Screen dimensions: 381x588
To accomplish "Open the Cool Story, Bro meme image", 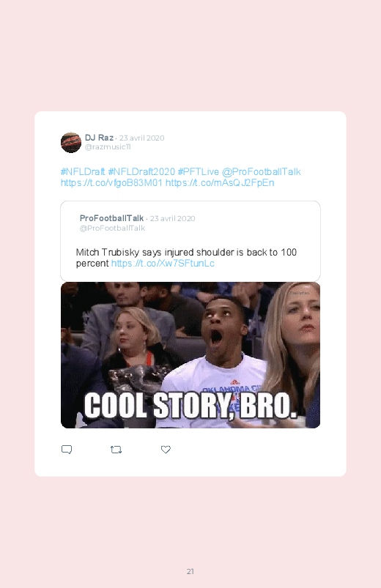I will click(x=190, y=355).
